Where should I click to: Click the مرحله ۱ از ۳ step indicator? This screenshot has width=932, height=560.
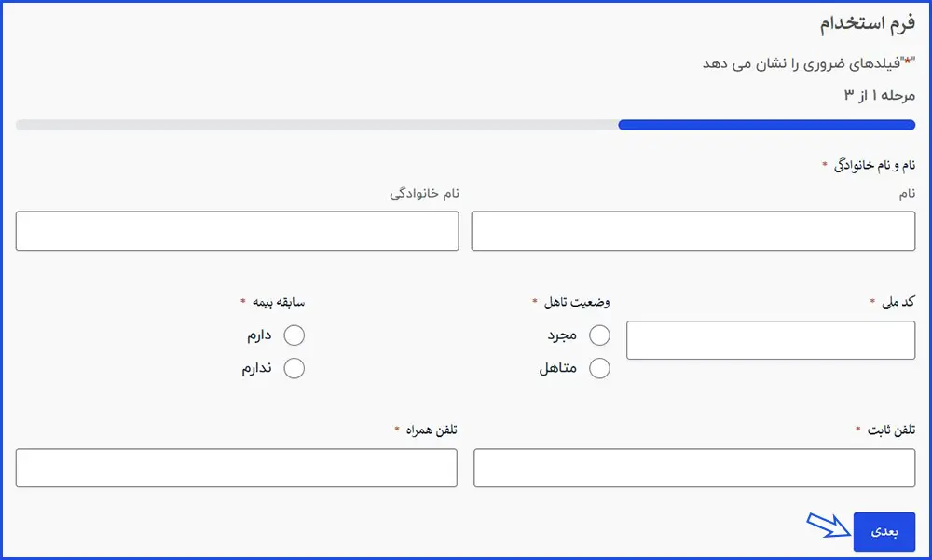click(x=879, y=95)
